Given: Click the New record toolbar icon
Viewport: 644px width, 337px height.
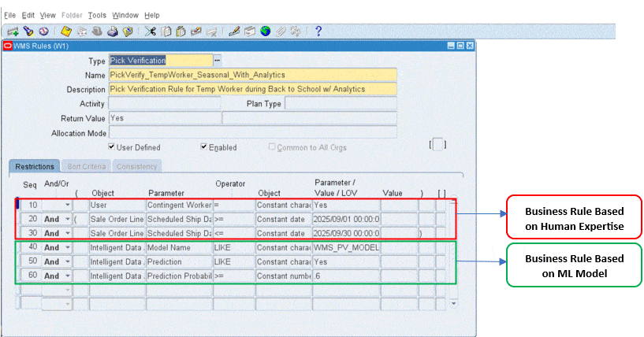Looking at the screenshot, I should 13,31.
